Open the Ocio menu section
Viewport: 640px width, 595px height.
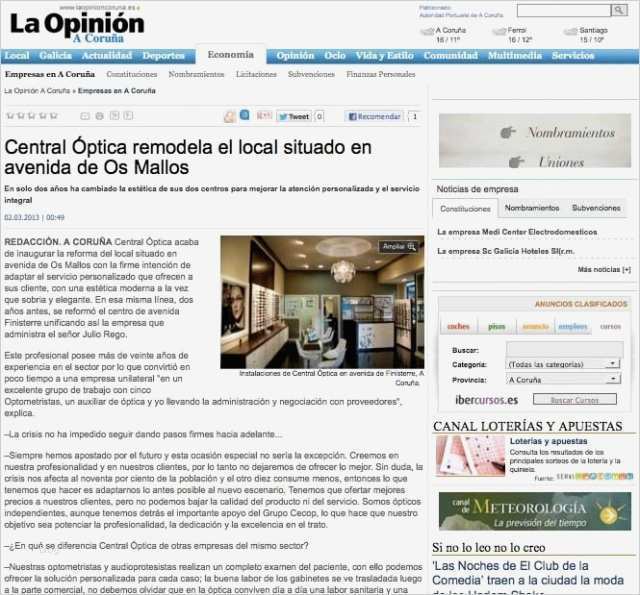pos(335,56)
